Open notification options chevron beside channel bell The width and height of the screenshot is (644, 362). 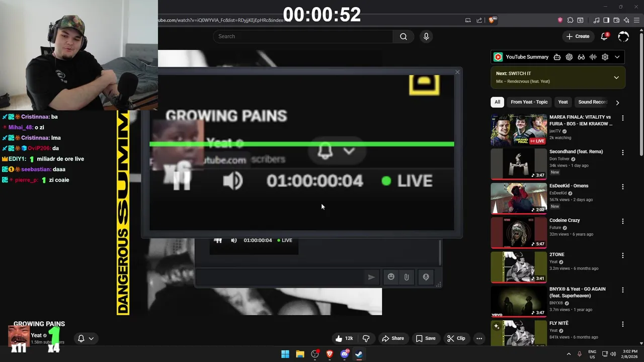91,338
